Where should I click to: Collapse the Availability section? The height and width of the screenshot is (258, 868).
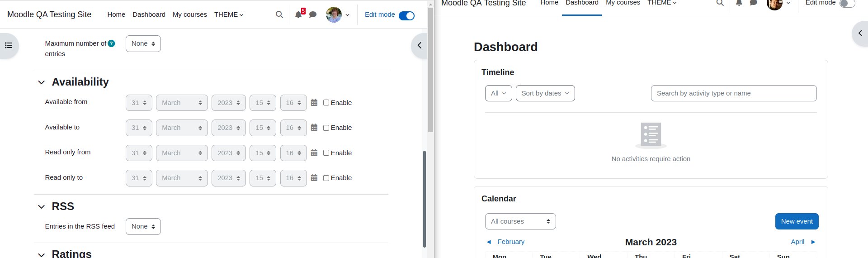(x=42, y=82)
